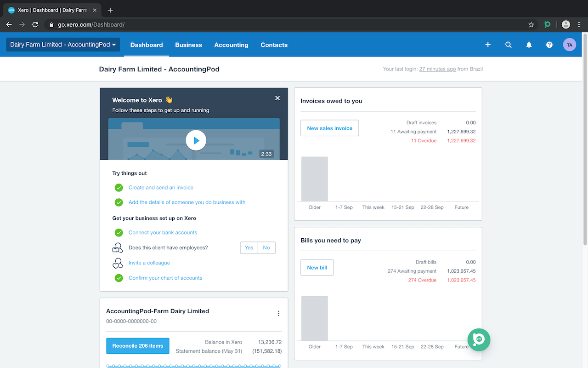
Task: Open the search magnifier icon
Action: (509, 45)
